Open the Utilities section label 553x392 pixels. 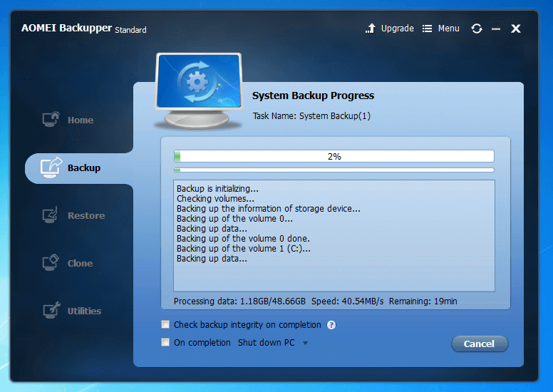(84, 311)
